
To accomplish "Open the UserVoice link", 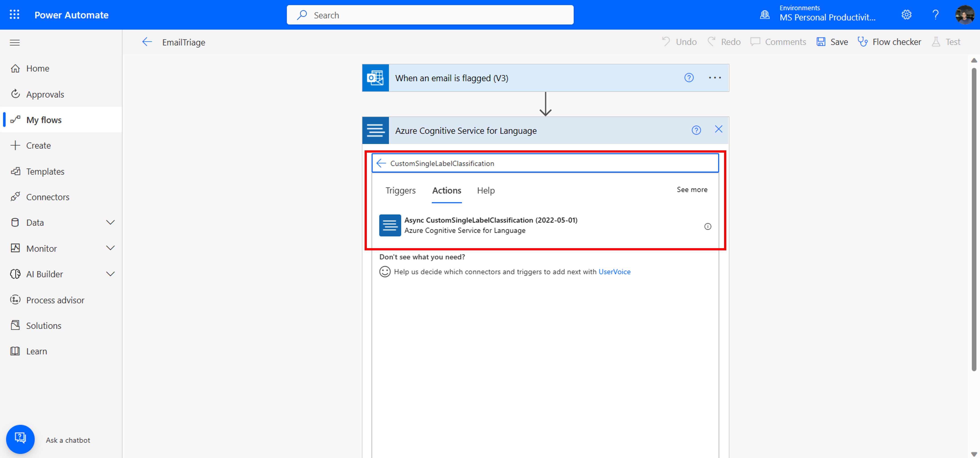I will pos(614,272).
